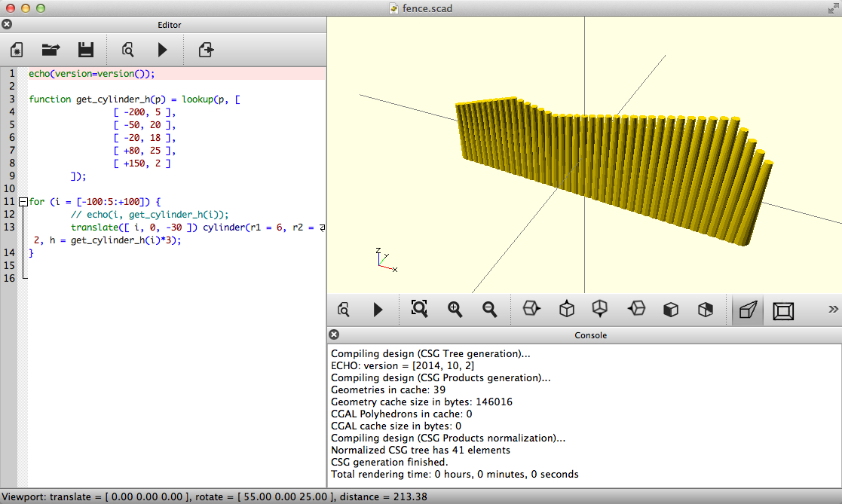The width and height of the screenshot is (842, 504).
Task: Close the Editor panel
Action: [x=7, y=24]
